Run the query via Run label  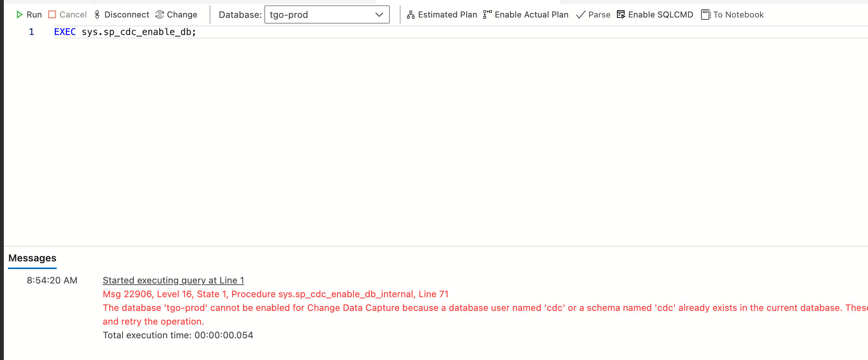[34, 14]
